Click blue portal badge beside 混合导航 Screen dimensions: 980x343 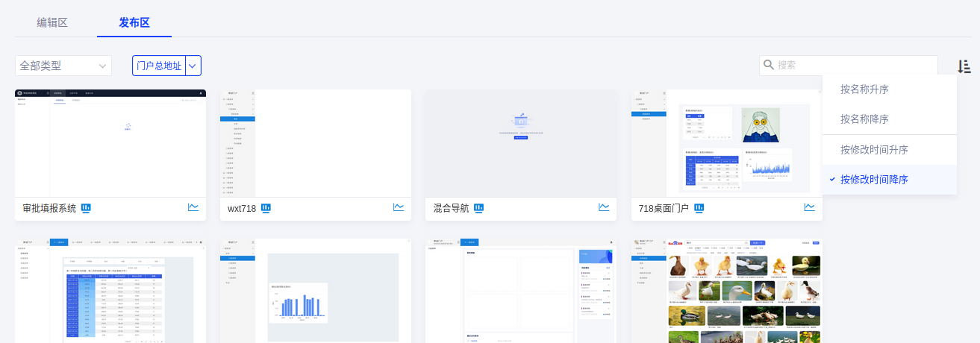[x=479, y=208]
